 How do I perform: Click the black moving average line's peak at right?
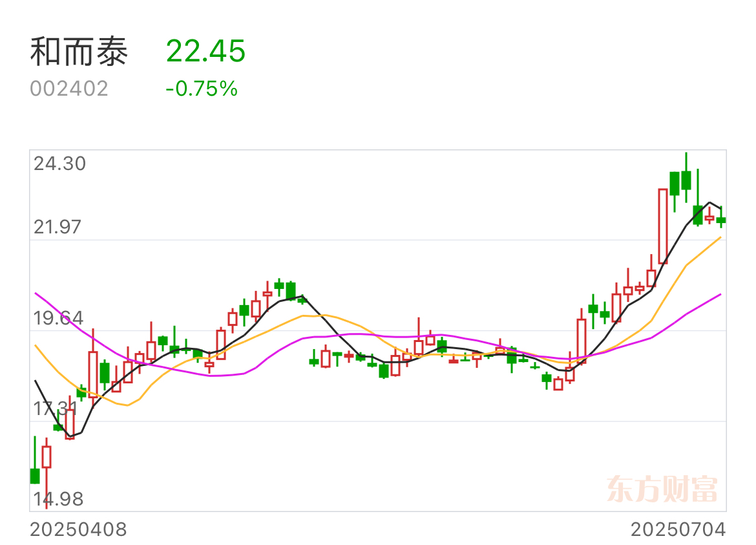709,202
